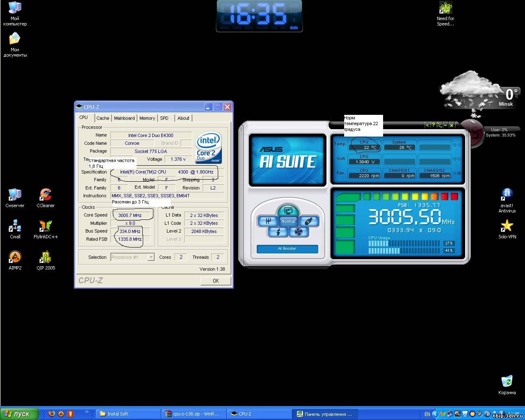Click the Bus Speed 334.0 MHz value
This screenshot has height=420, width=525.
pos(130,231)
